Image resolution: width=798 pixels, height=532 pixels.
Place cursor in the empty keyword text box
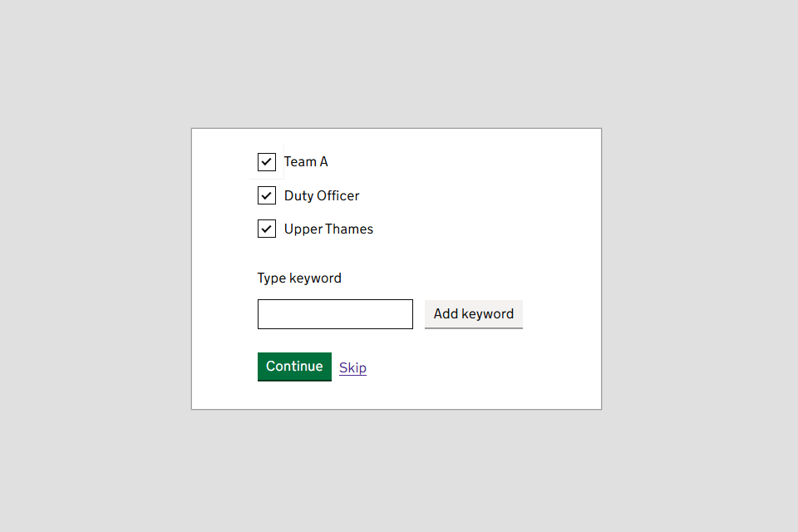point(335,314)
